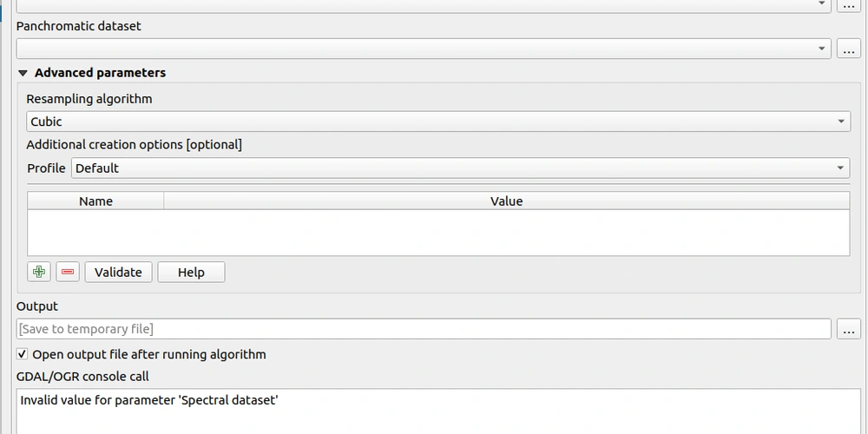This screenshot has width=868, height=434.
Task: Browse for a Panchromatic dataset file
Action: click(x=848, y=49)
